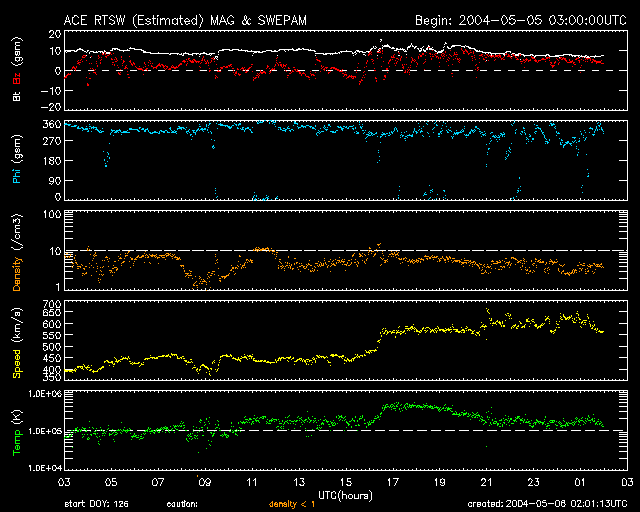The width and height of the screenshot is (640, 512).
Task: Select the white Bt axis label
Action: click(17, 97)
